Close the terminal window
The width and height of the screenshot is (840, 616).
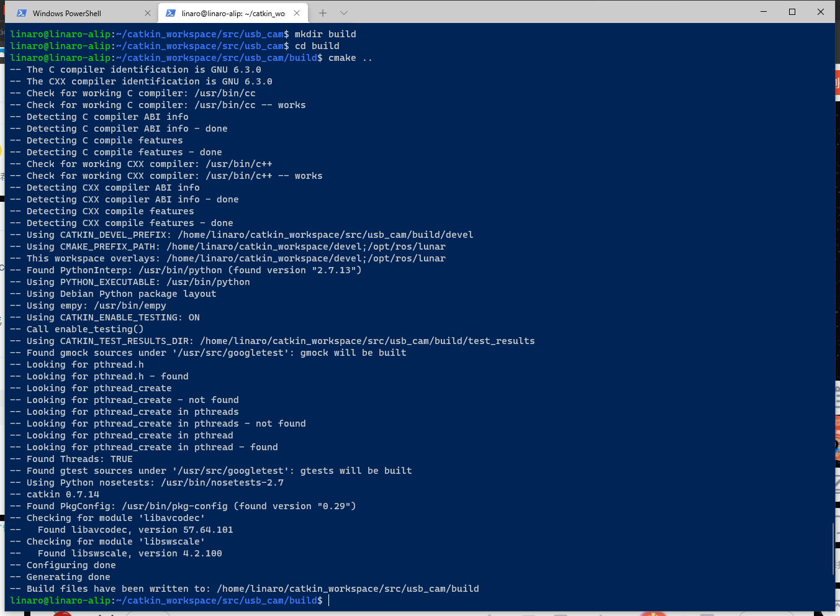[x=821, y=12]
